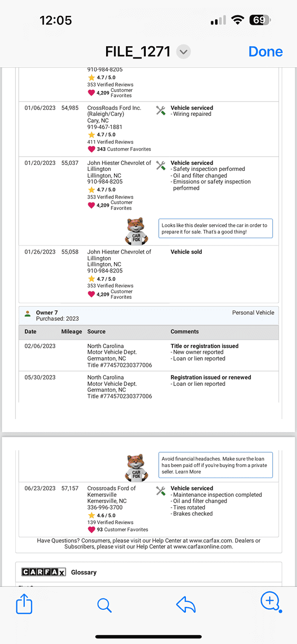Tap wrench icon beside Safety inspection entry

pyautogui.click(x=161, y=165)
